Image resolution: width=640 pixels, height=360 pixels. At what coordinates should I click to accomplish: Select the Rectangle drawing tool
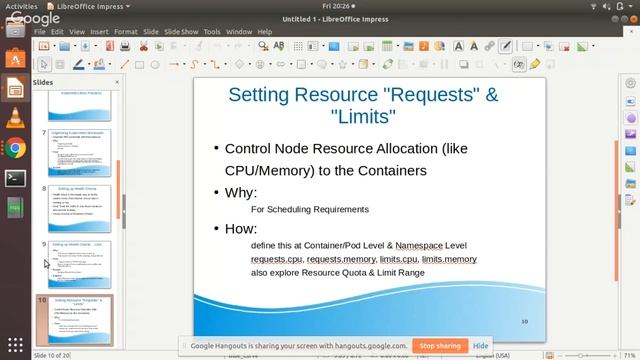pos(140,64)
